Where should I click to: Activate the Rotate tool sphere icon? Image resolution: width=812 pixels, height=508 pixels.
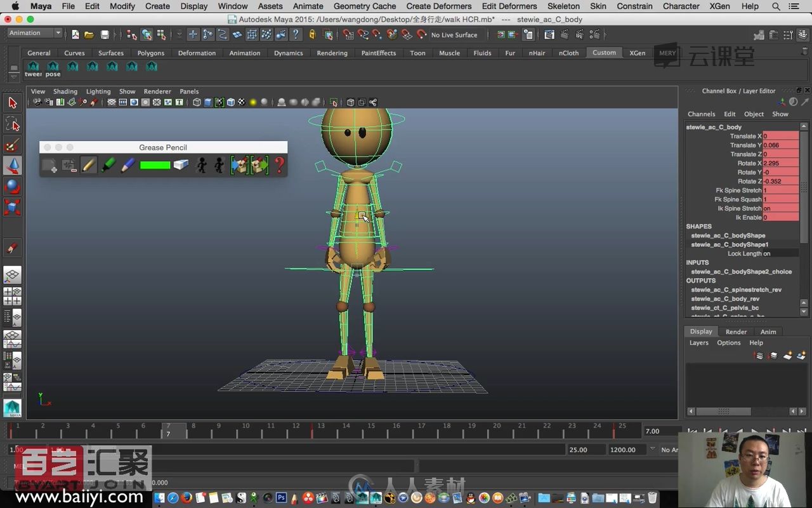click(12, 187)
